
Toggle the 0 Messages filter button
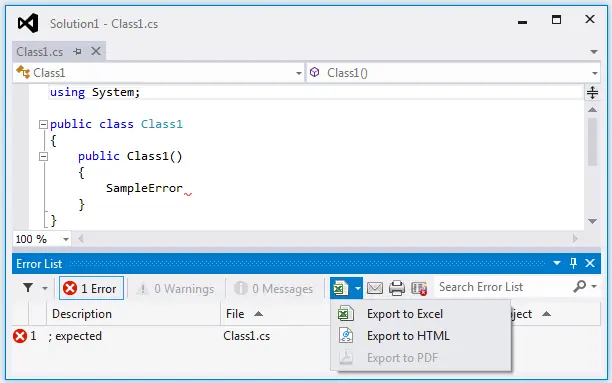[274, 289]
